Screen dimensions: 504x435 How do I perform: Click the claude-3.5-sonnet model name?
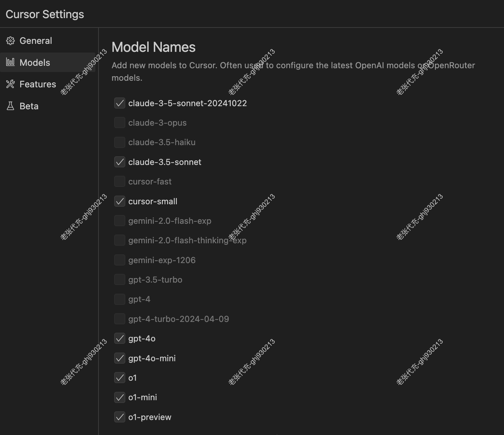pyautogui.click(x=165, y=162)
